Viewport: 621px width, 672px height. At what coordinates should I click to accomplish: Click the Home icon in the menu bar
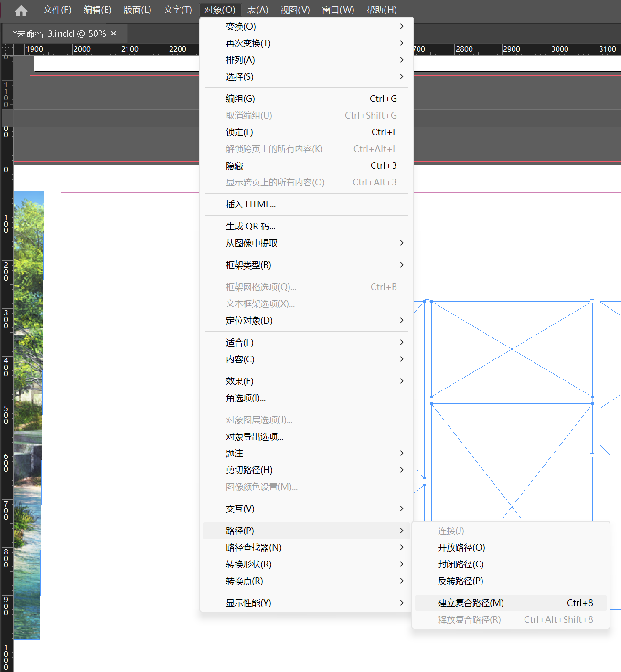point(21,10)
